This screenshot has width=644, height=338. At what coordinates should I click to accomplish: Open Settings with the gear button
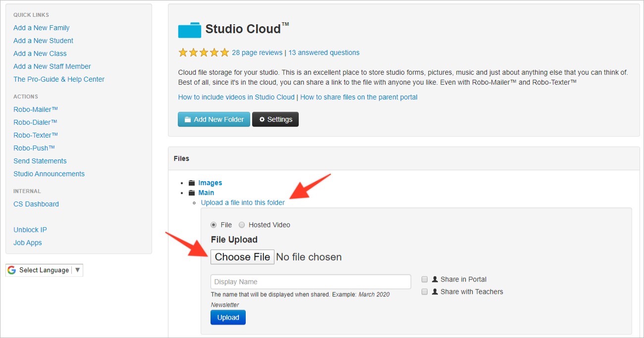tap(275, 119)
